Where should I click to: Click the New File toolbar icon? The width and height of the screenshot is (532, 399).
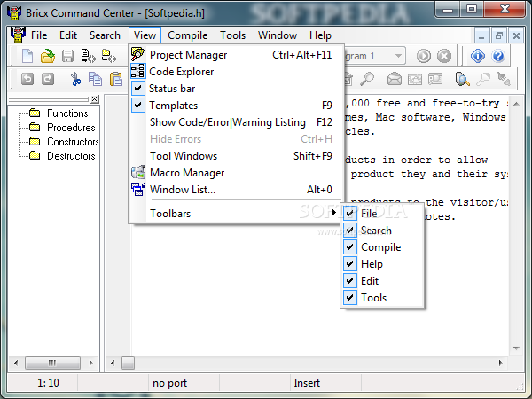pyautogui.click(x=27, y=56)
